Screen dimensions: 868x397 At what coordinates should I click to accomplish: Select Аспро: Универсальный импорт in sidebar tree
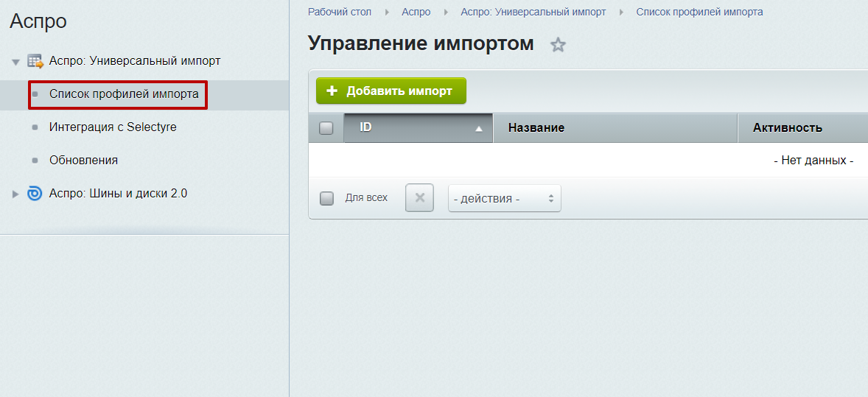click(x=135, y=61)
